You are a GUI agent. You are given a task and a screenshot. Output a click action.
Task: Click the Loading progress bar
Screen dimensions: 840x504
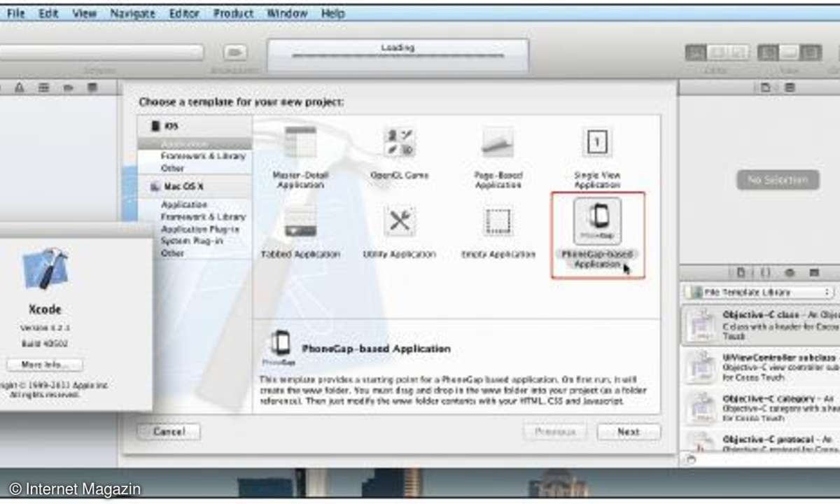[x=398, y=57]
